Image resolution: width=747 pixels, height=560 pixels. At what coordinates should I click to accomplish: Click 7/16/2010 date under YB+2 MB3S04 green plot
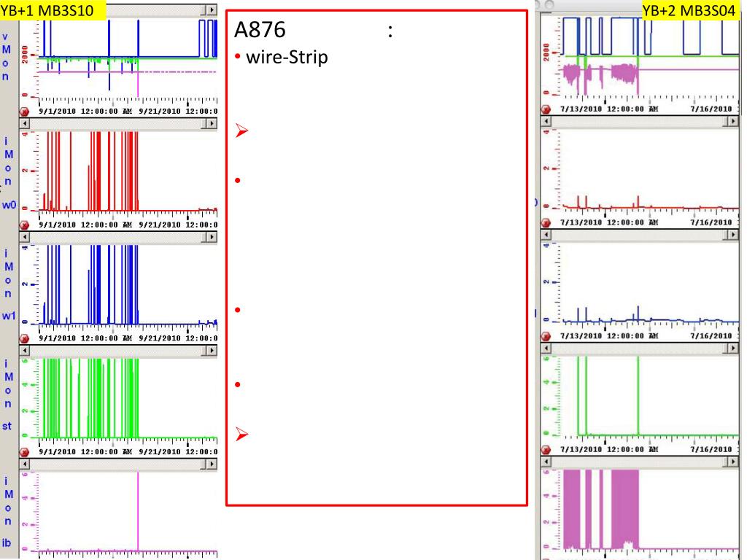711,449
